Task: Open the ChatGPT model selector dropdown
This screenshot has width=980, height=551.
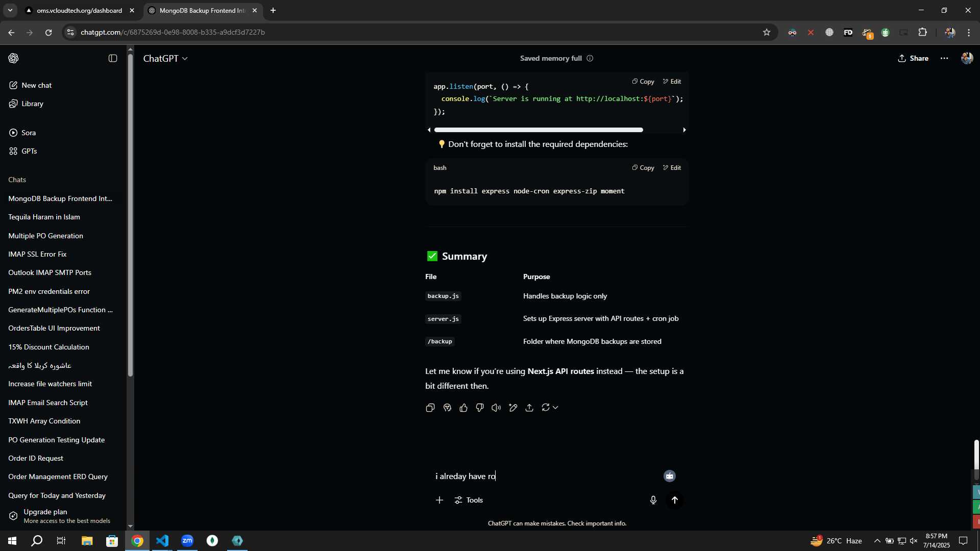Action: 165,59
